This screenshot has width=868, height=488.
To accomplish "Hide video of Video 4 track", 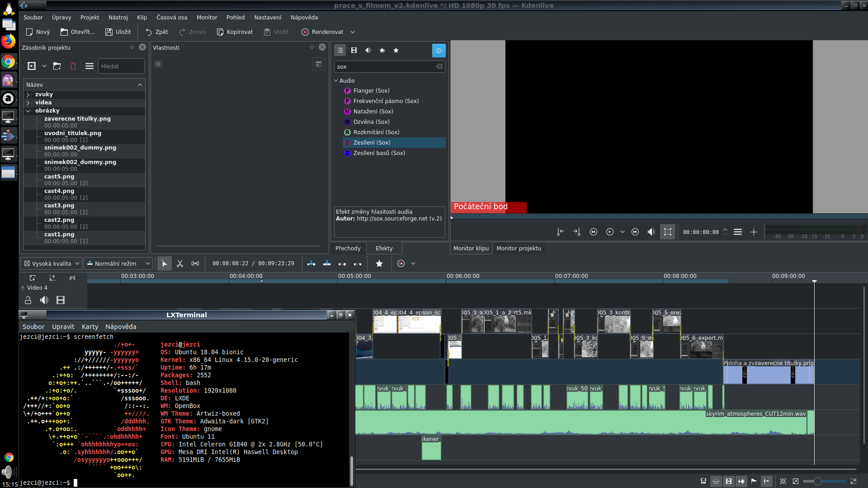I will (x=61, y=300).
